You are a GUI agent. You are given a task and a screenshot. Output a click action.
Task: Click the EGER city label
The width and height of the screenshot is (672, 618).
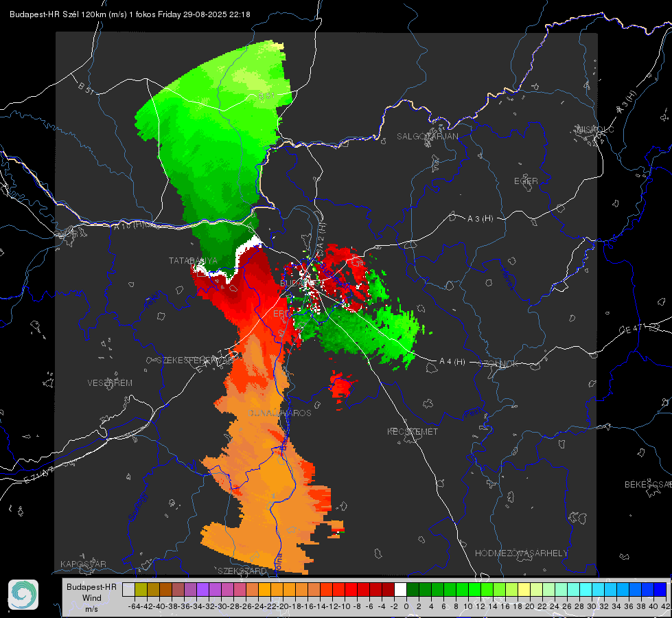[526, 181]
